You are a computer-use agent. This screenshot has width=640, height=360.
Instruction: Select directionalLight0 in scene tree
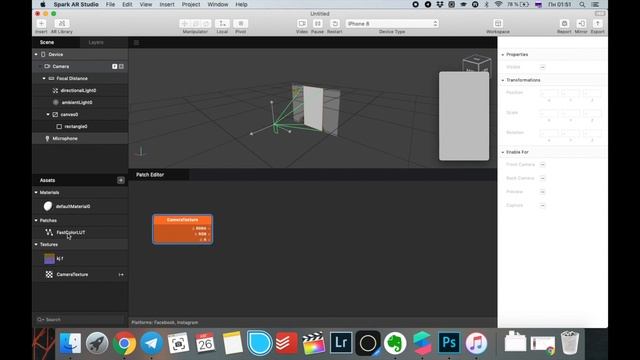(78, 91)
